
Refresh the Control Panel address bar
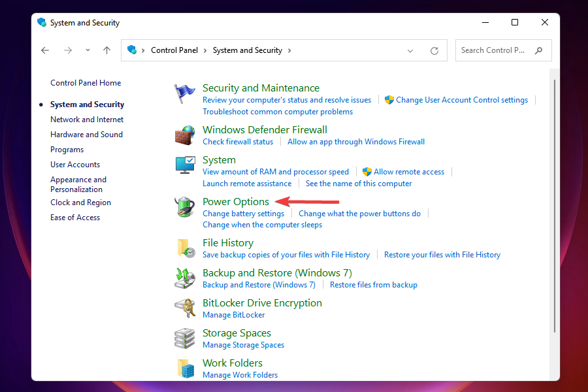[x=434, y=51]
